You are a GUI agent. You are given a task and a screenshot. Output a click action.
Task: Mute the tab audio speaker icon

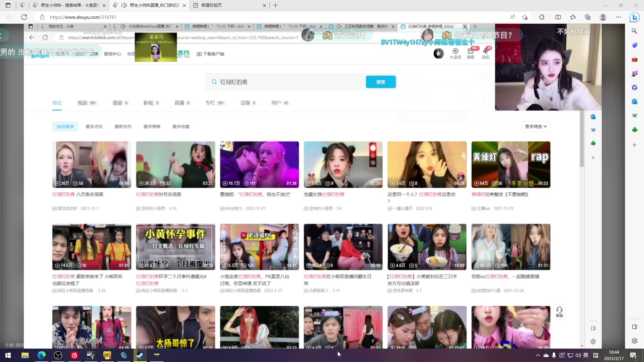[124, 5]
